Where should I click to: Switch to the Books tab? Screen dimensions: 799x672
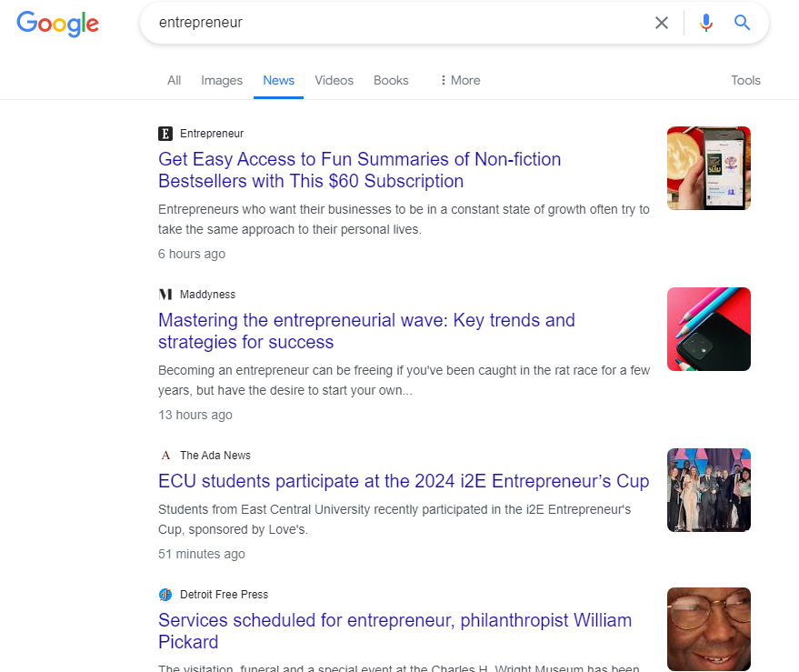click(391, 81)
